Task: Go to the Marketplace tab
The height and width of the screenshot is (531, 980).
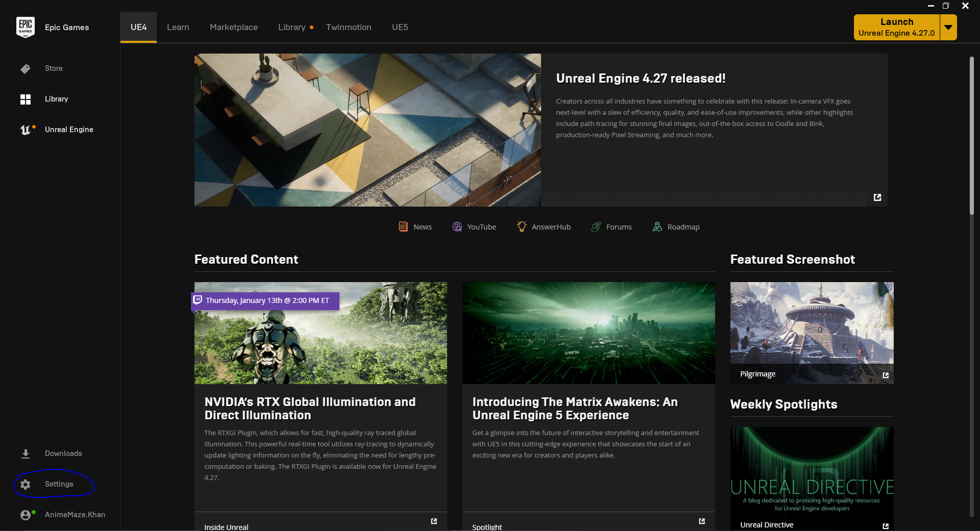Action: [x=234, y=27]
